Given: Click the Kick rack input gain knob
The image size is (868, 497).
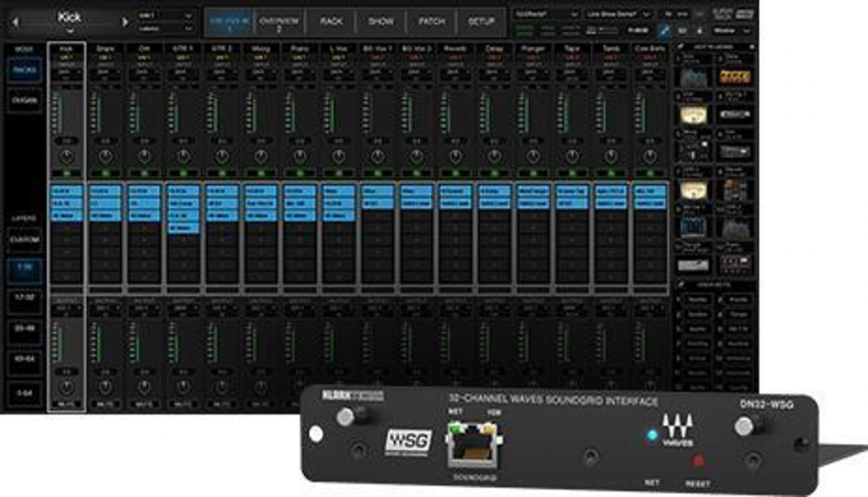Looking at the screenshot, I should pos(67,156).
